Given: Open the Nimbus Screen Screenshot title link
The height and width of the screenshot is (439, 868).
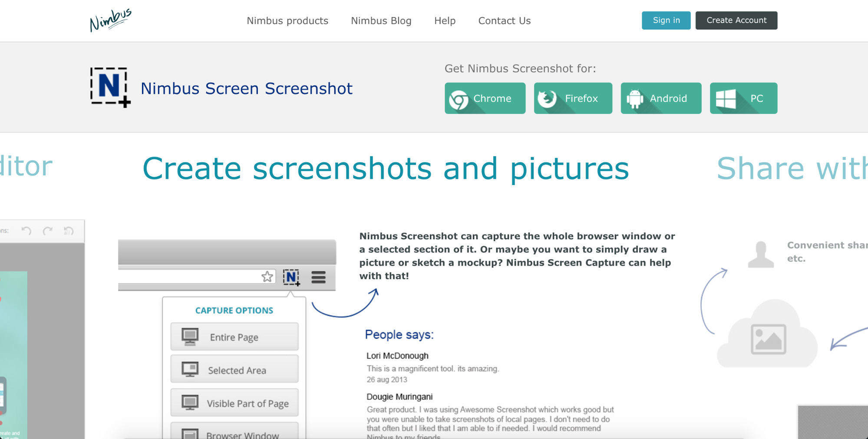Looking at the screenshot, I should click(246, 89).
